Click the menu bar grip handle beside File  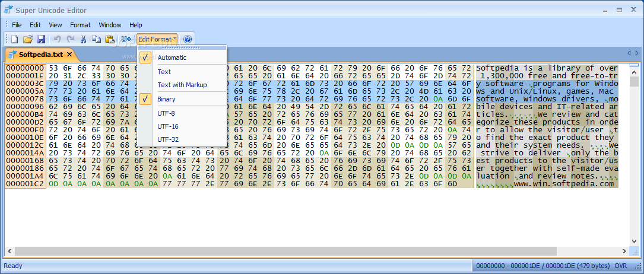[6, 24]
